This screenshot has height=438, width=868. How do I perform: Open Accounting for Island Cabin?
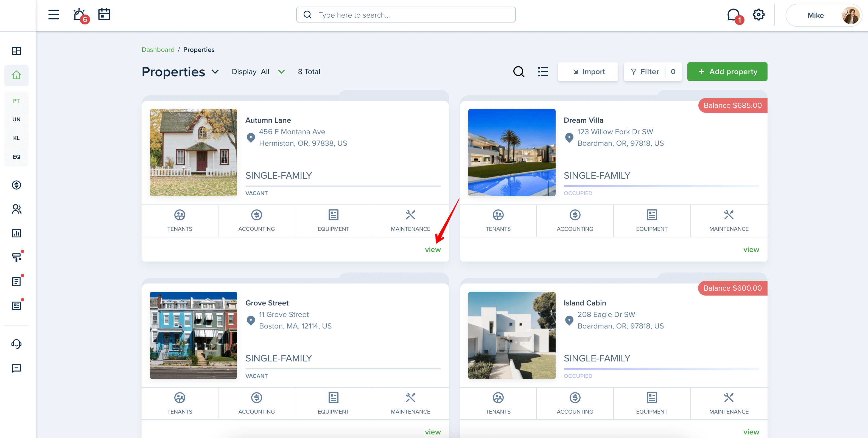coord(575,403)
